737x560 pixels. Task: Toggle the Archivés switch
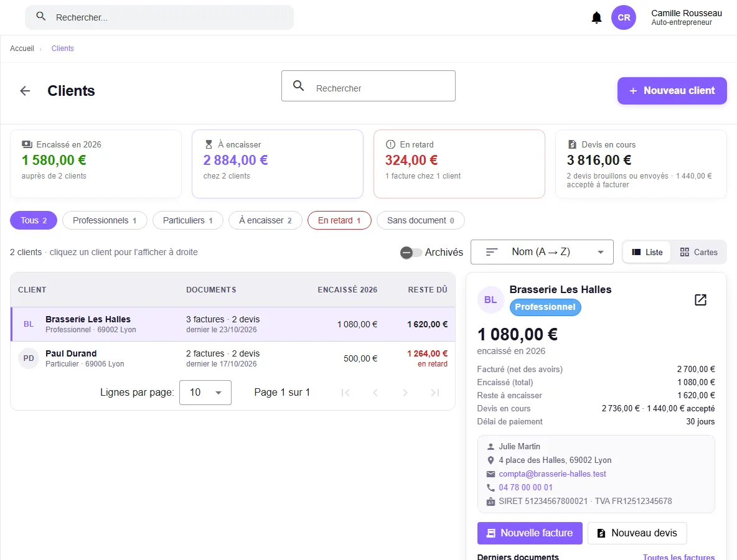point(411,253)
